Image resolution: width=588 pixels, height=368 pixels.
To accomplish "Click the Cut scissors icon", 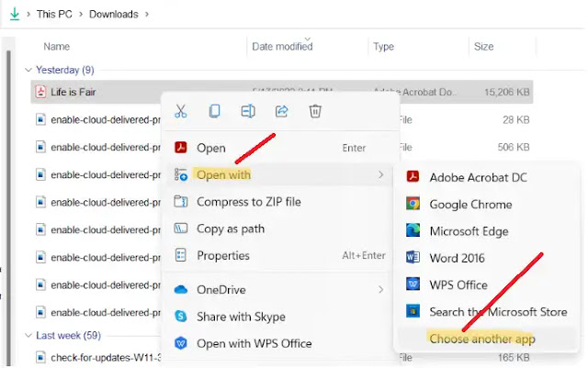I will (180, 111).
